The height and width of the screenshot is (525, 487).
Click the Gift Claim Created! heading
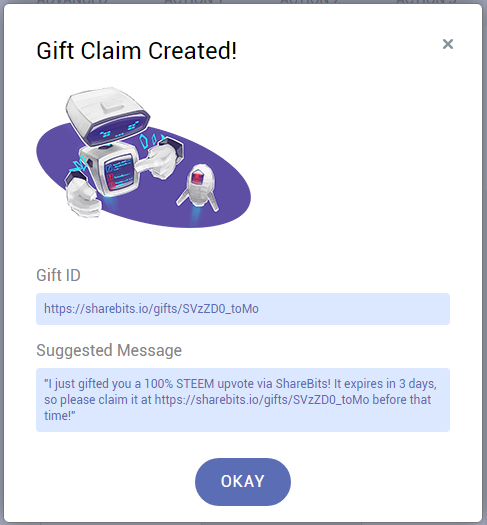coord(137,51)
